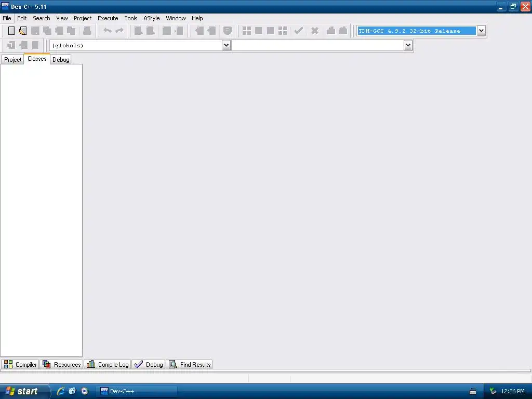
Task: Open the Edit menu
Action: 22,18
